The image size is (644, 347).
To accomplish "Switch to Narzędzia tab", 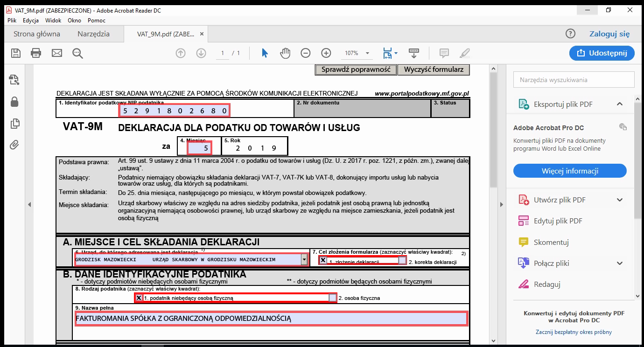I will pyautogui.click(x=94, y=34).
